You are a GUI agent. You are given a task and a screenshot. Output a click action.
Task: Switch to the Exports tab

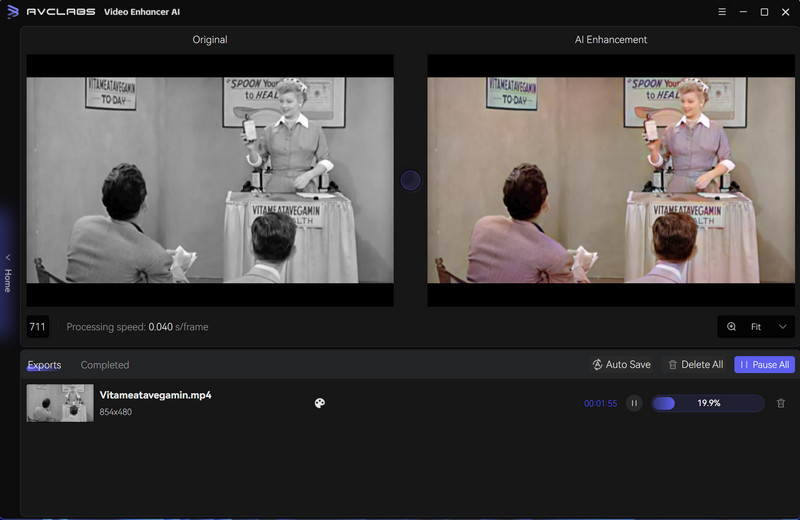point(44,365)
